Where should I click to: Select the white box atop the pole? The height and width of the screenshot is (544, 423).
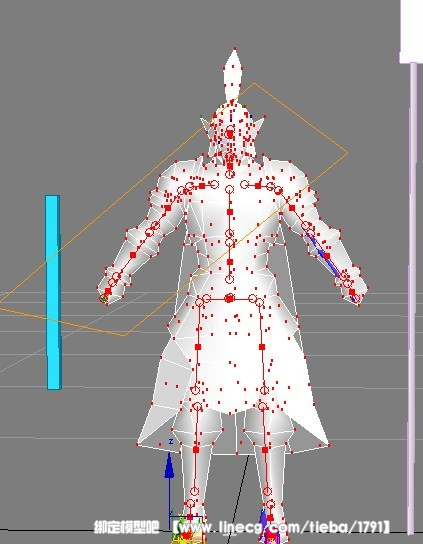pos(411,32)
